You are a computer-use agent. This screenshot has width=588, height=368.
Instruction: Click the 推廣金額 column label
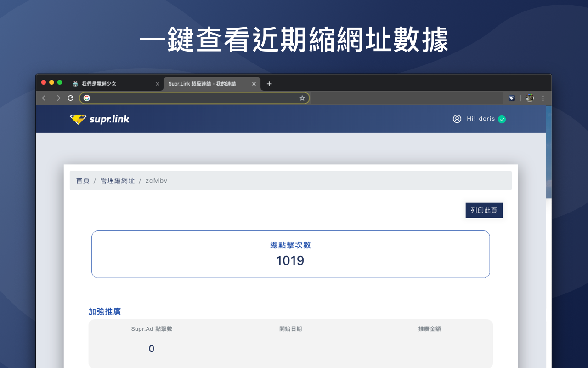pos(430,329)
